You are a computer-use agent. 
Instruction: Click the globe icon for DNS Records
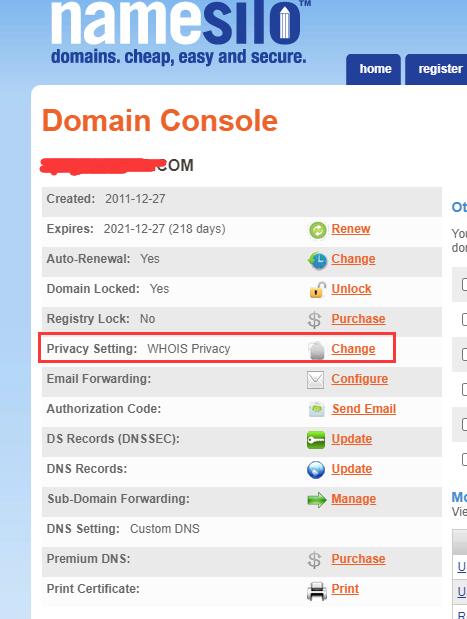click(316, 470)
